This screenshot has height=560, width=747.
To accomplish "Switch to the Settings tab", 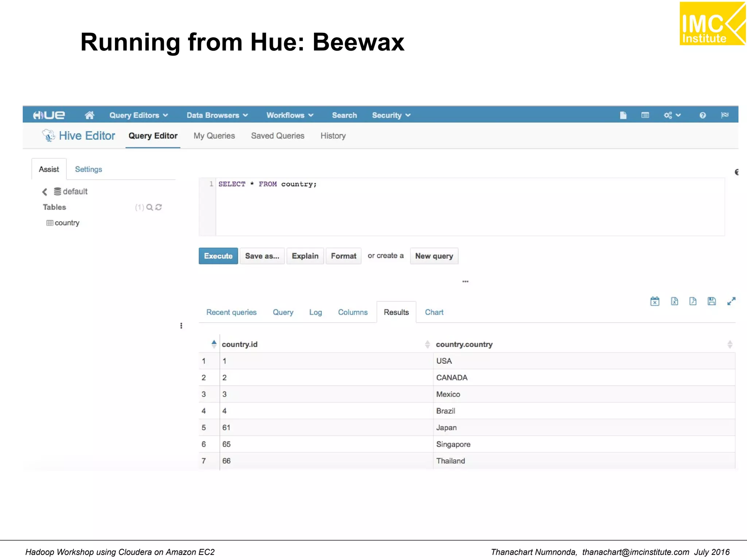I will (88, 169).
